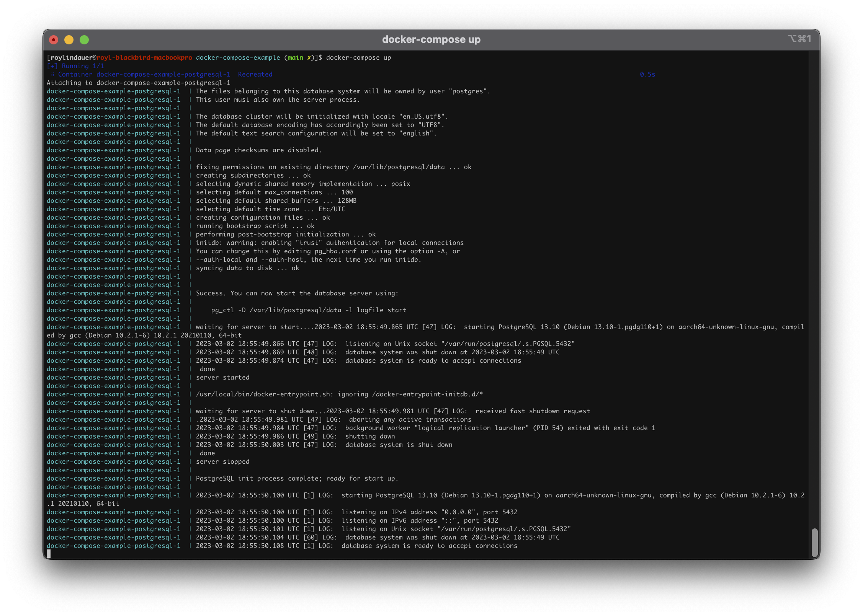Click the 'docker-compose up' command text in prompt
The image size is (863, 616).
click(x=358, y=58)
